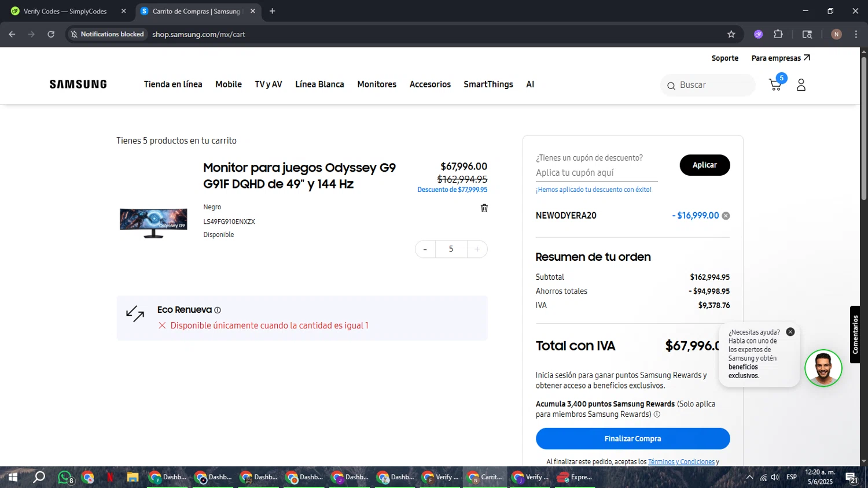
Task: Open WhatsApp from the taskbar
Action: (x=65, y=477)
